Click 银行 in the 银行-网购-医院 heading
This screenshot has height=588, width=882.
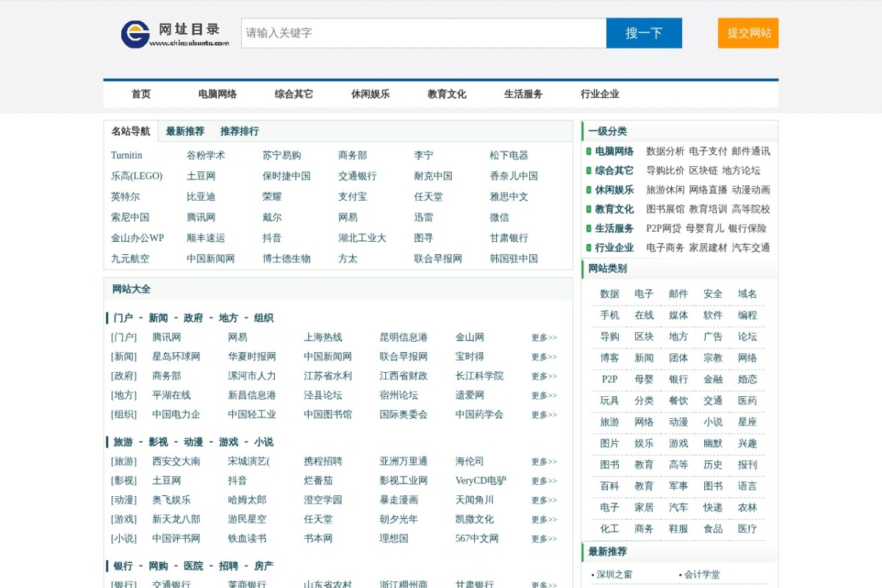click(123, 567)
